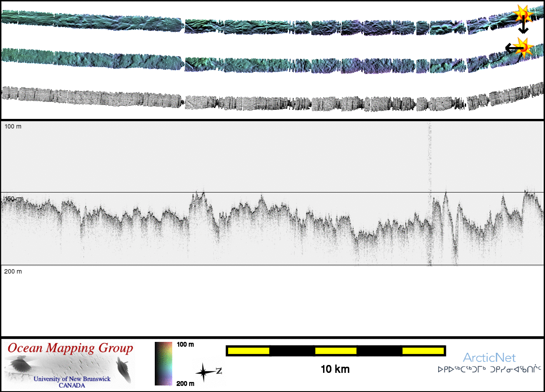
Task: Click the ArcticNet logo
Action: tap(489, 358)
